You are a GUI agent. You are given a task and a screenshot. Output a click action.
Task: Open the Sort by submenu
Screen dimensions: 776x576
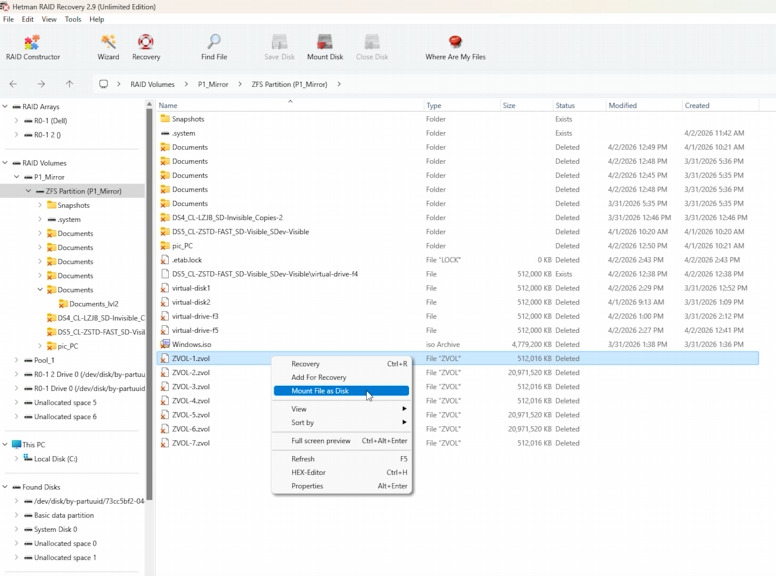pyautogui.click(x=341, y=423)
